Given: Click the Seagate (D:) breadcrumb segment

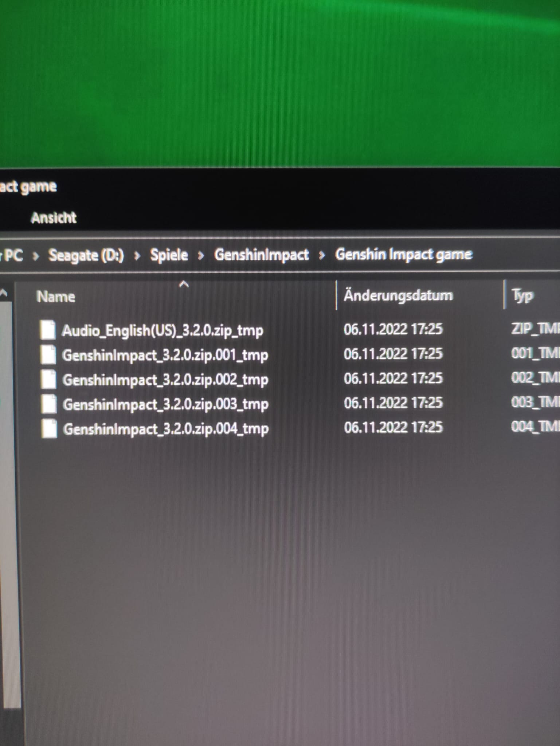Looking at the screenshot, I should 86,255.
